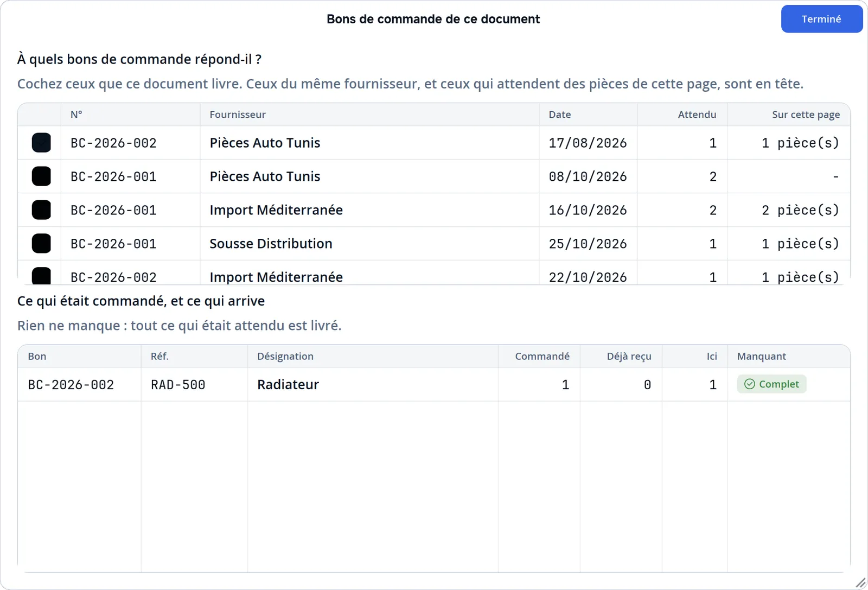This screenshot has height=590, width=868.
Task: Toggle checkbox for Sousse Distribution order
Action: 41,244
